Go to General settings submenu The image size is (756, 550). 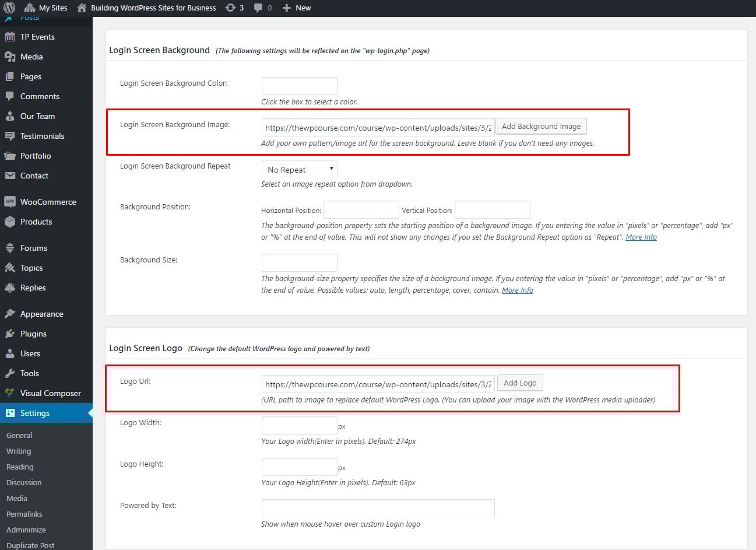[19, 435]
